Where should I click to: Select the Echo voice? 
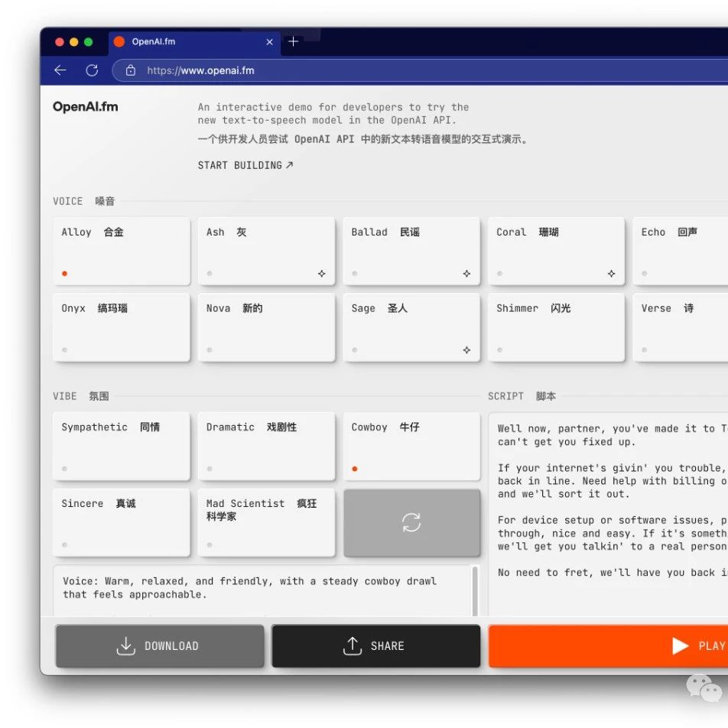681,251
